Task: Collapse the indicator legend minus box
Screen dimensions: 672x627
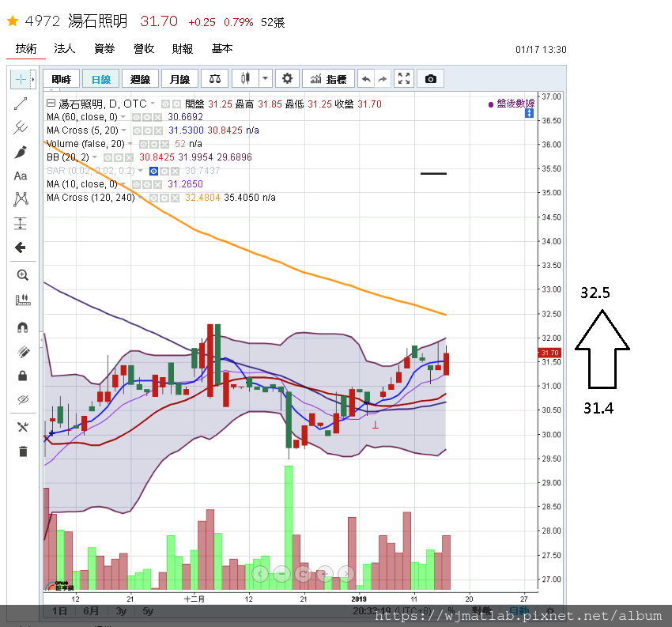Action: [x=51, y=103]
